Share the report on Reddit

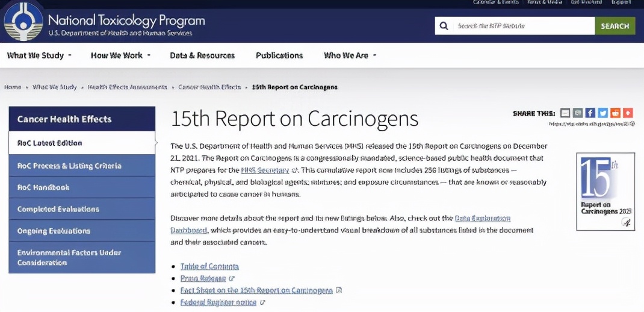pos(615,113)
